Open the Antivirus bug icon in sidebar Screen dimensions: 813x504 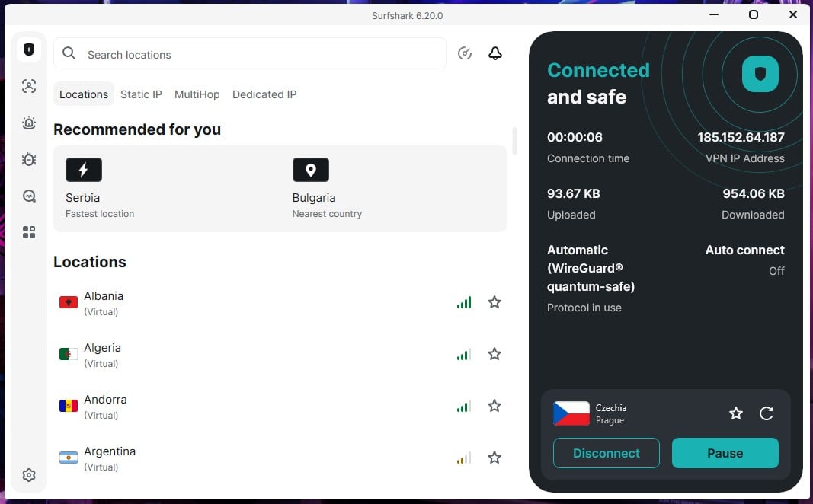tap(29, 159)
